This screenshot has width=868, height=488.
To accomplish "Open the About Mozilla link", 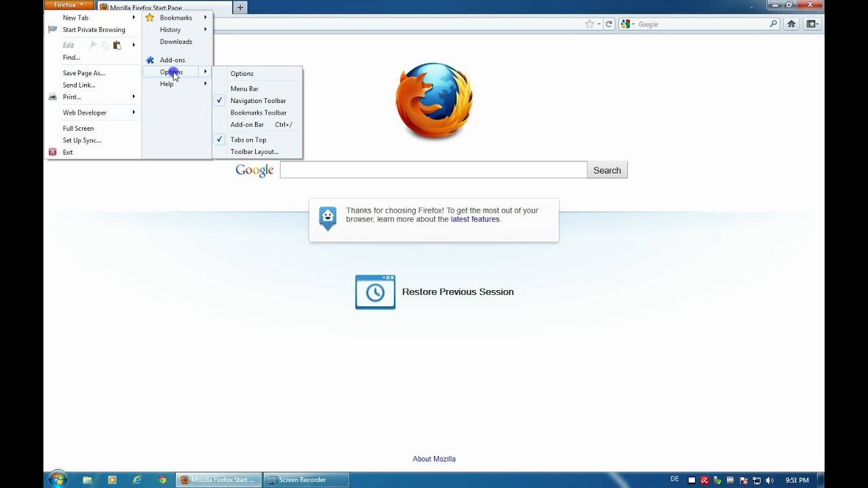I will (434, 459).
